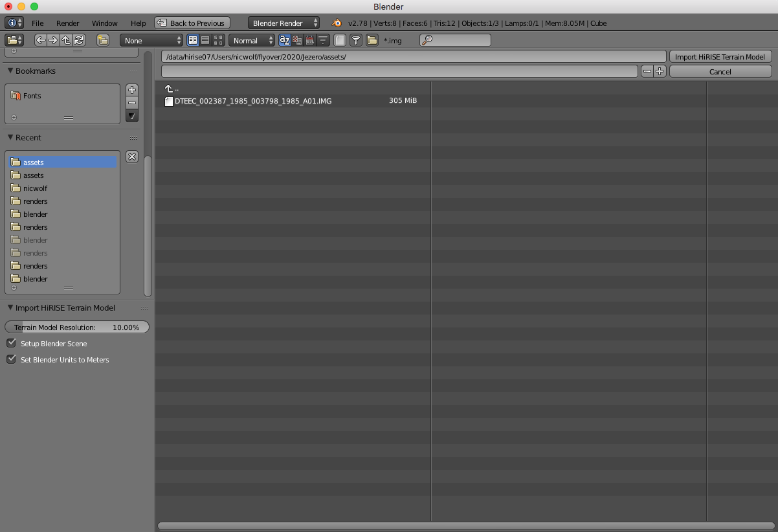Click the empty filename field

coord(400,71)
